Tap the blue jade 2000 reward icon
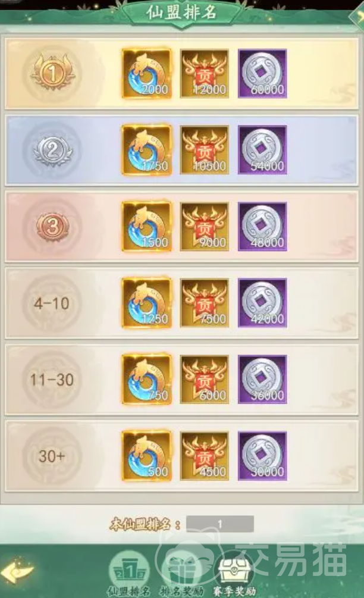The height and width of the screenshot is (598, 364). pos(147,73)
